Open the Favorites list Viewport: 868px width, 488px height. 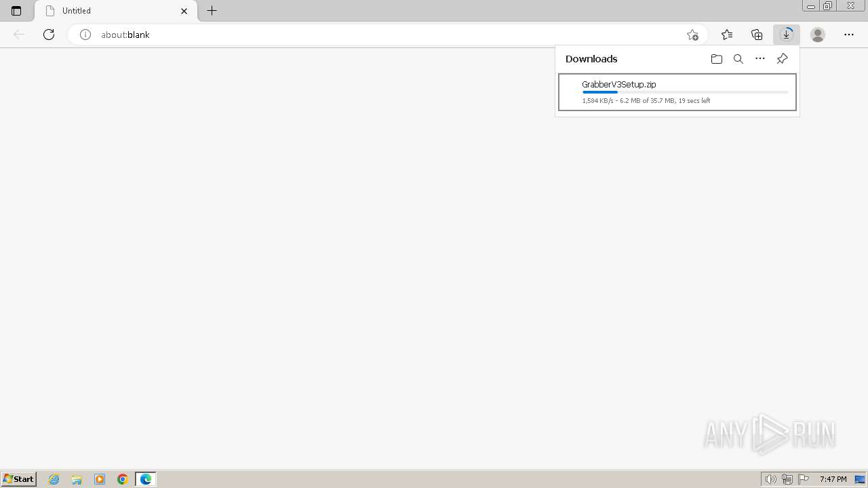(x=727, y=35)
